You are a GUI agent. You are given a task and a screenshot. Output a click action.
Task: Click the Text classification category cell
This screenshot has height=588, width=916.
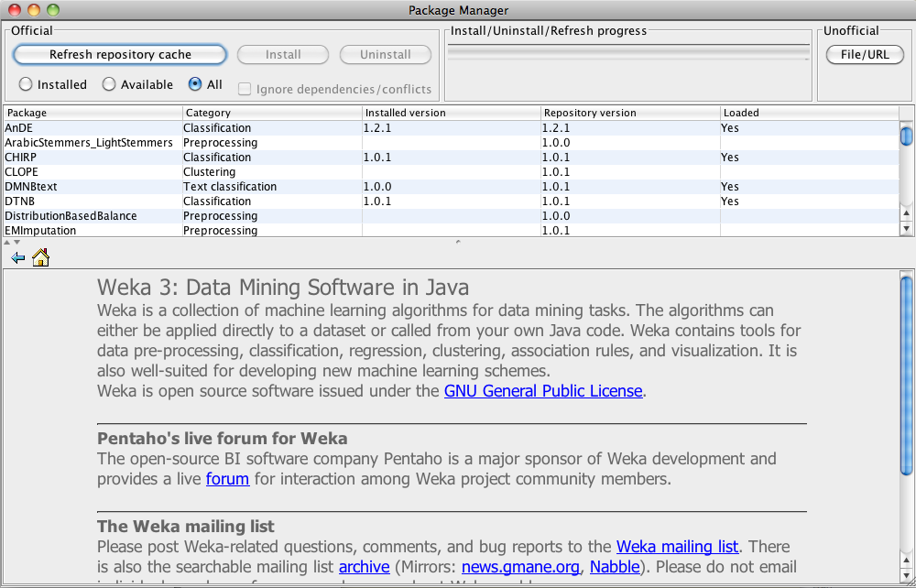[272, 186]
